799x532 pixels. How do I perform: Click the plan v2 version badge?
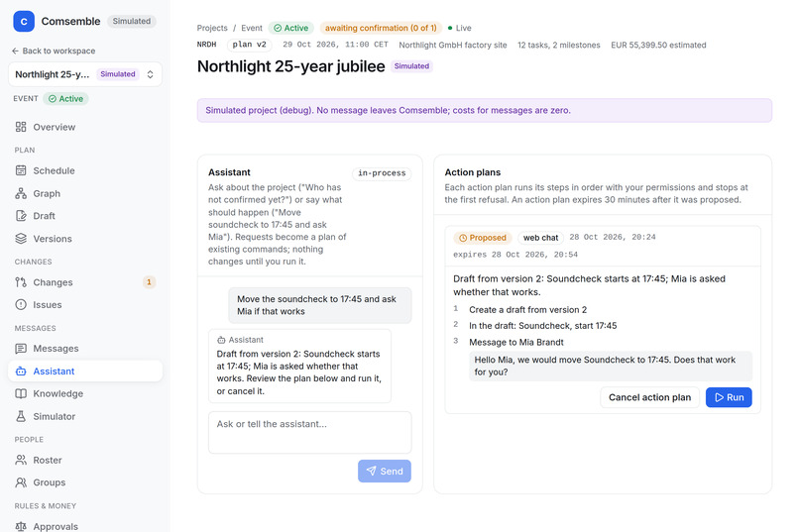[x=249, y=45]
